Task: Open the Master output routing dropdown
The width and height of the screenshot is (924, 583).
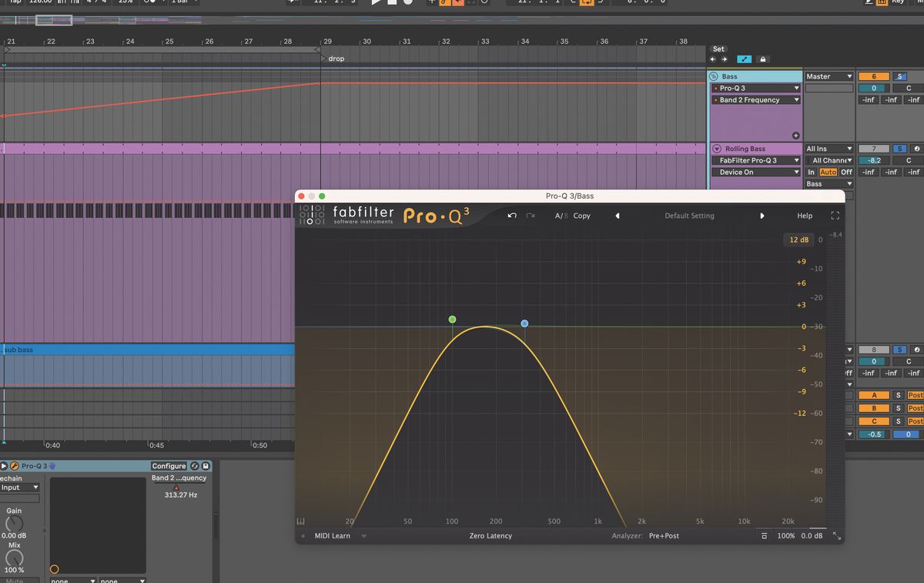Action: click(x=829, y=76)
